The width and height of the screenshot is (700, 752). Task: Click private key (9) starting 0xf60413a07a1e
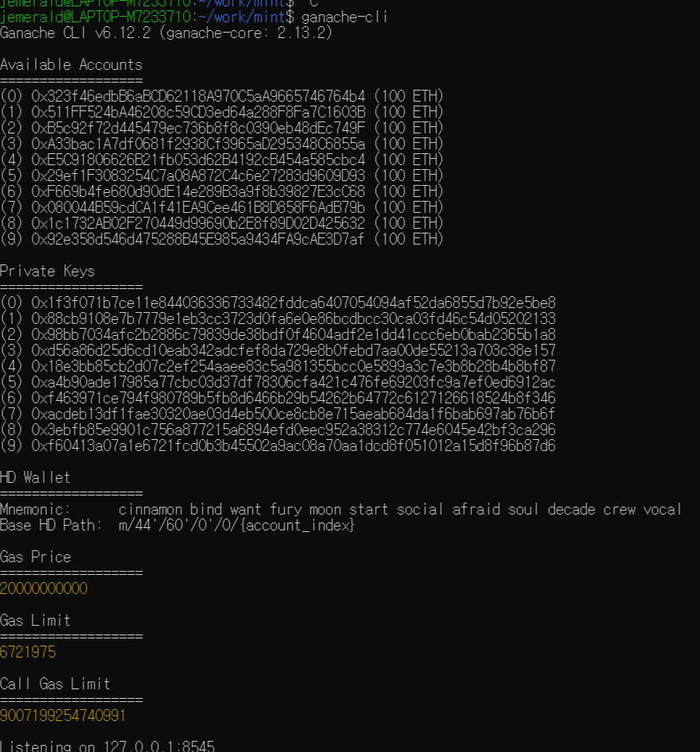[293, 445]
